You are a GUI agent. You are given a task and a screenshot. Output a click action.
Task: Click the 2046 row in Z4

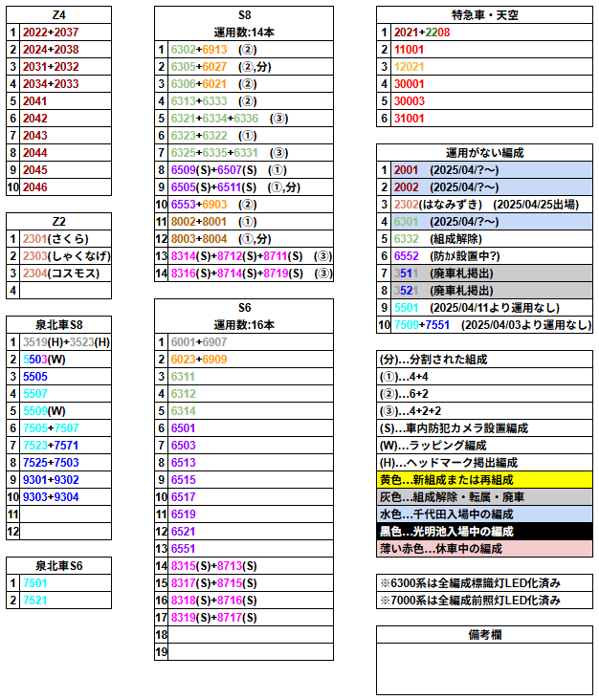pos(65,187)
